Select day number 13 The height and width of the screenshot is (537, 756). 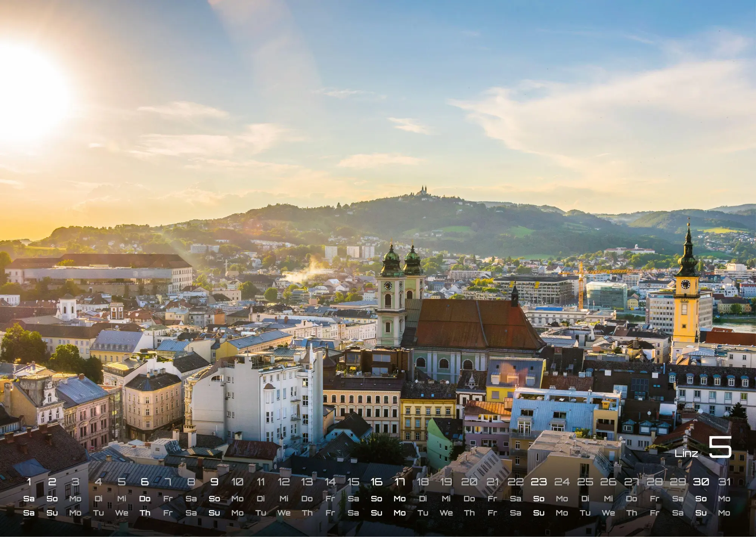[x=307, y=482]
